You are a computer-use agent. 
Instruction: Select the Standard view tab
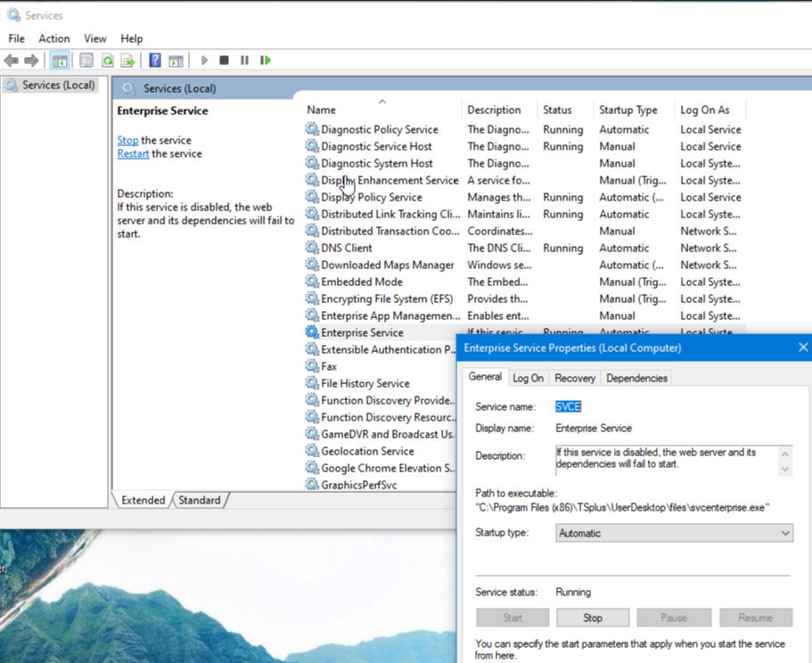coord(200,500)
